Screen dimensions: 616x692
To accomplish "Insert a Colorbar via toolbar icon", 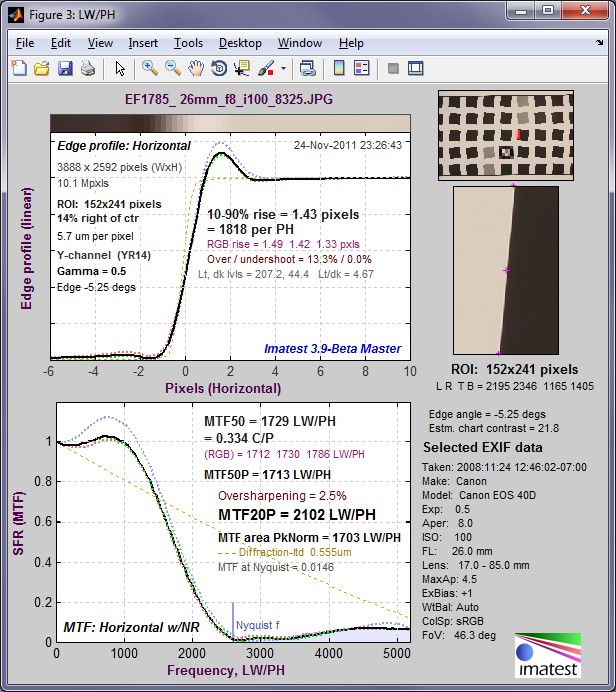I will click(x=339, y=68).
